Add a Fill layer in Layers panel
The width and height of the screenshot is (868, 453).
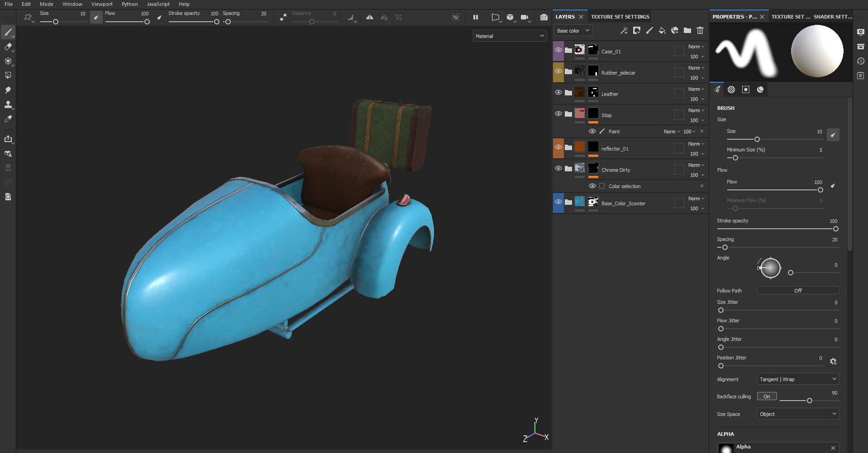point(662,30)
